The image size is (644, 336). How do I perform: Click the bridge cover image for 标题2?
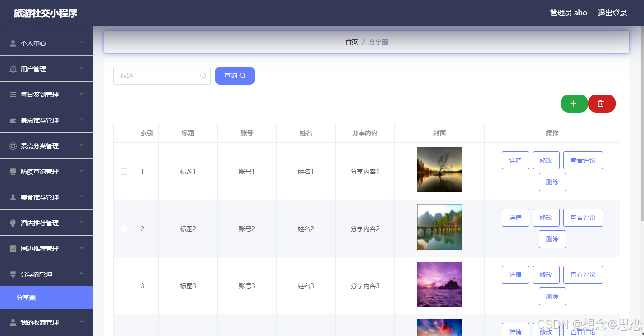click(439, 227)
